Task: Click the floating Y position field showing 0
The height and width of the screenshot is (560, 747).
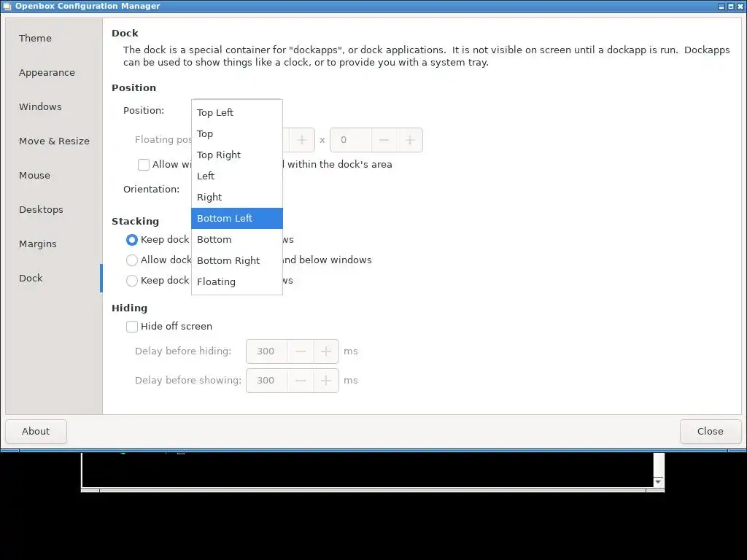Action: click(351, 140)
